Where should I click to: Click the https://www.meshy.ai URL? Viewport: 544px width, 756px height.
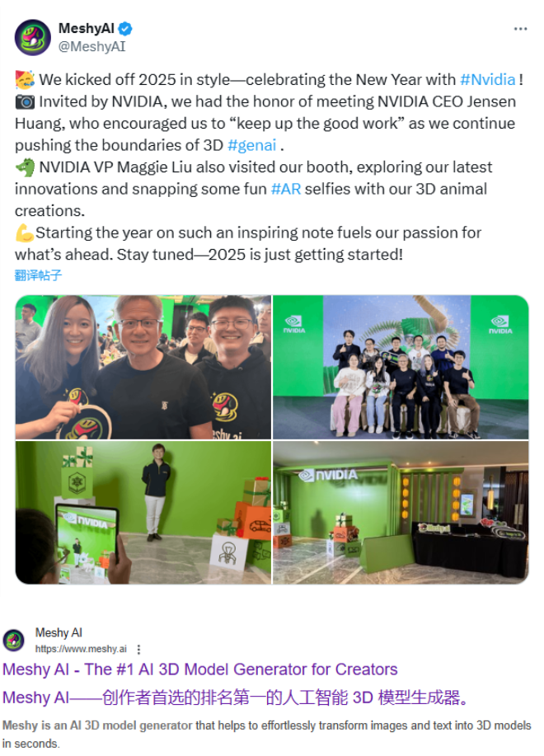81,649
